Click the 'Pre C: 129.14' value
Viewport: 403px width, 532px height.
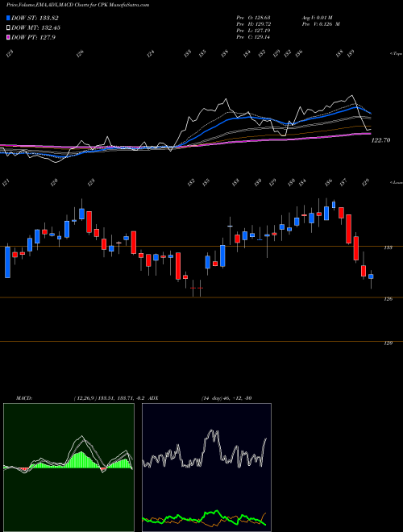click(253, 37)
